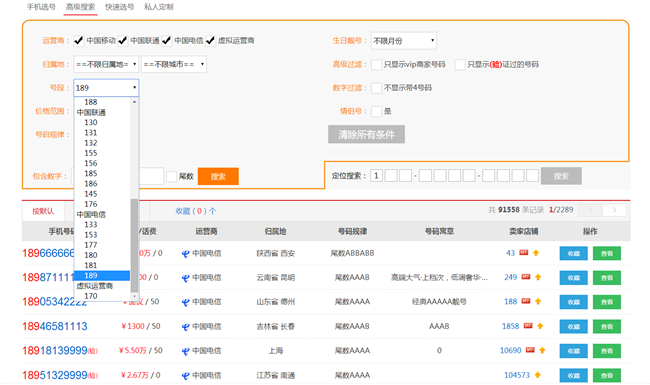The height and width of the screenshot is (385, 650).
Task: Click red VIP badge beside shop 1858
Action: pos(528,326)
